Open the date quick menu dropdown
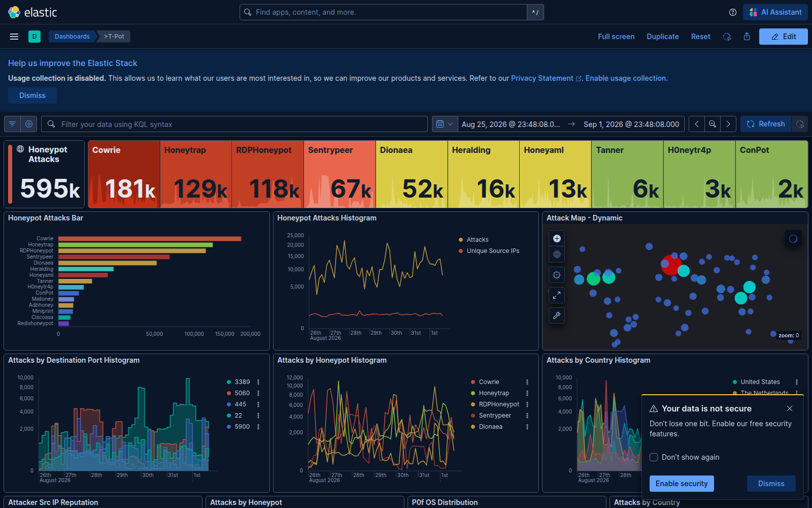 445,124
